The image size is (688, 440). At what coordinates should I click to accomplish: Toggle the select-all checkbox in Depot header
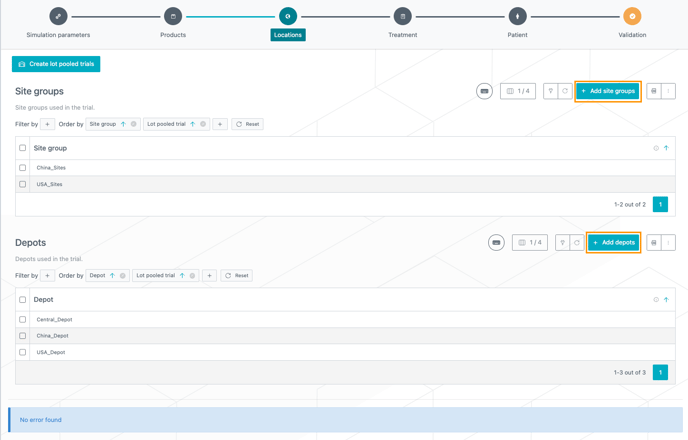[x=23, y=299]
